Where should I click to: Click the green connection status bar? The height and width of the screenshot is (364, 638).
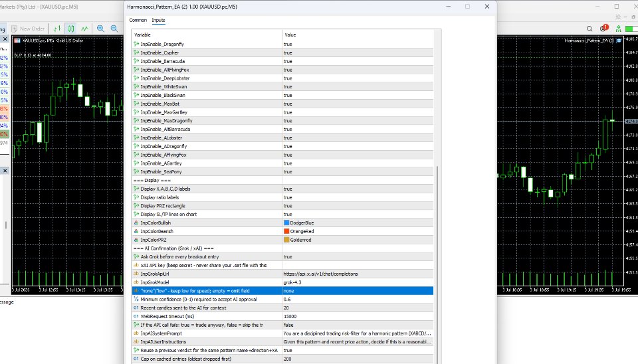tap(631, 29)
